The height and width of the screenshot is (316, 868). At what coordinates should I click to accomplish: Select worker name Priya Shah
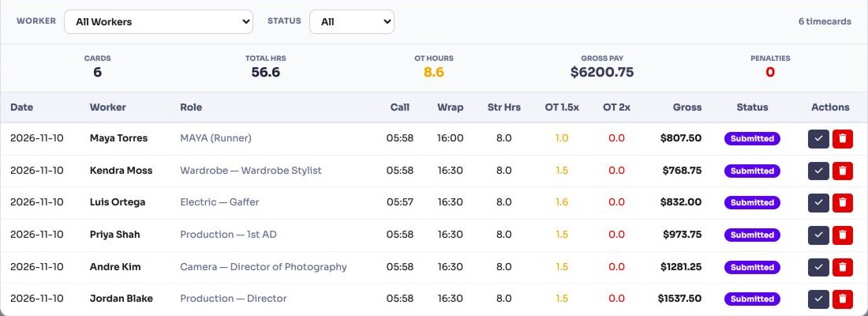point(114,235)
